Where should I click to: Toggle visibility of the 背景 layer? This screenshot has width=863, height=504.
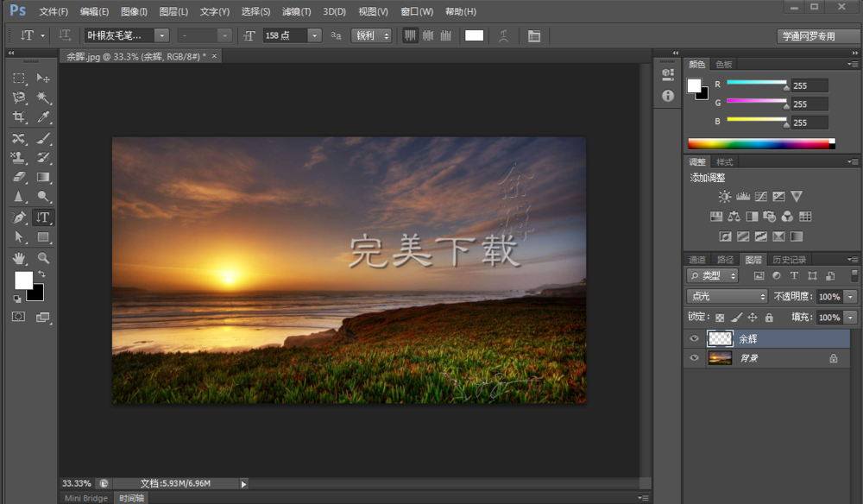coord(694,358)
